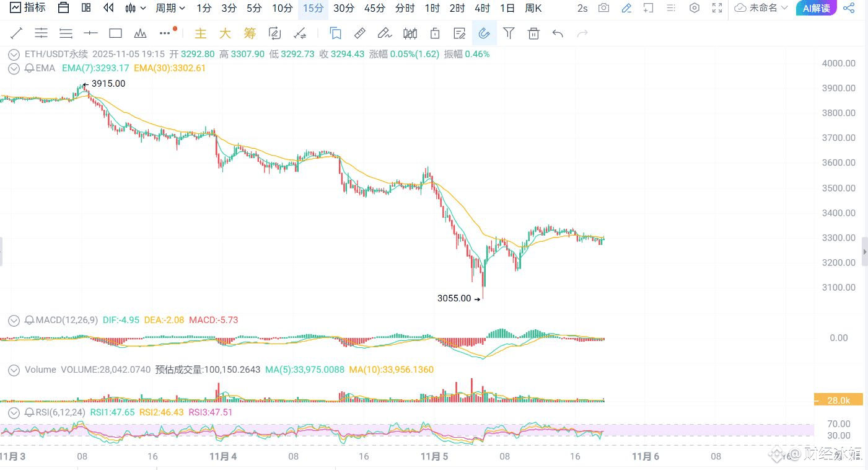This screenshot has width=868, height=470.
Task: Expand the right side panel arrow
Action: 865,251
